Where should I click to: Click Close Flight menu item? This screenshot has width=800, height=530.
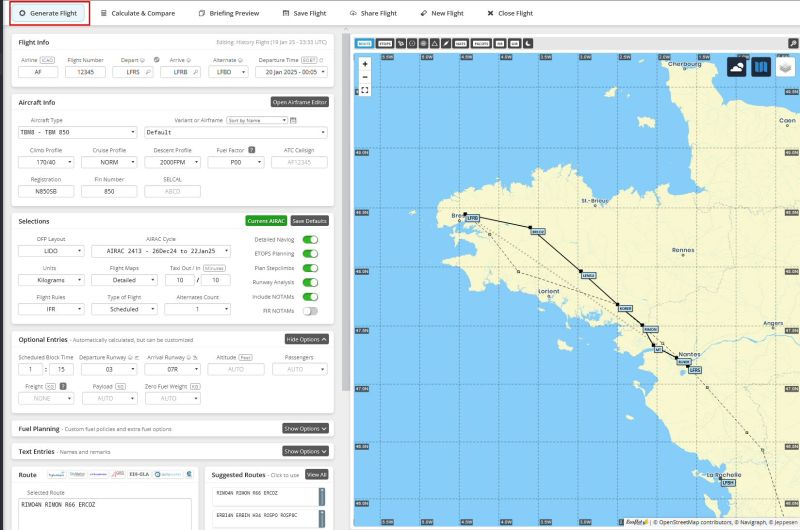click(x=510, y=13)
